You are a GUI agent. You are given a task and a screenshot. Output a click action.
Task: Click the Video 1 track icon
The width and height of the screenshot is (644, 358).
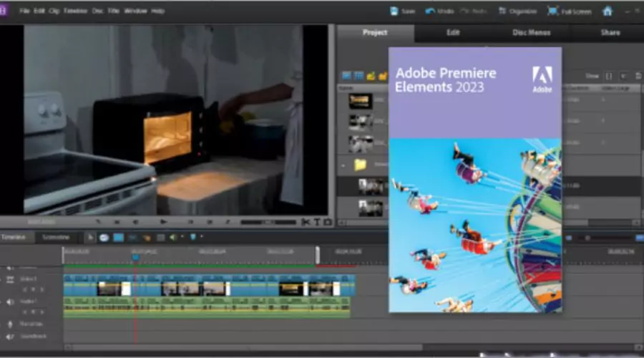[x=10, y=279]
